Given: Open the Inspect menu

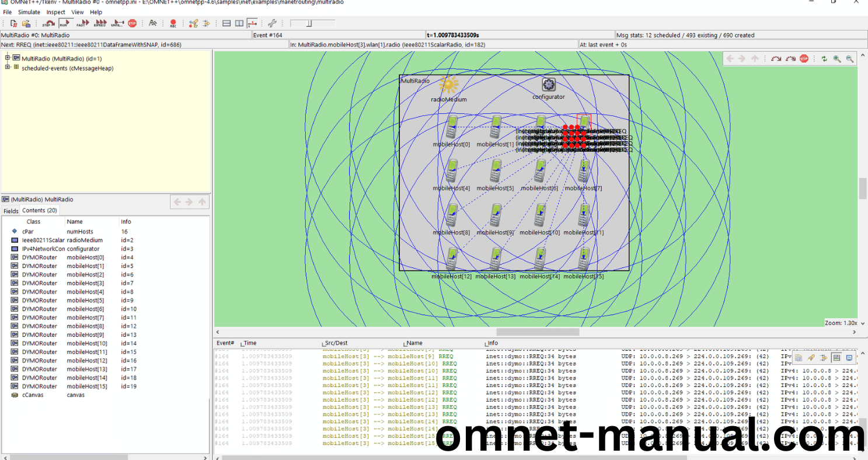Looking at the screenshot, I should point(56,12).
